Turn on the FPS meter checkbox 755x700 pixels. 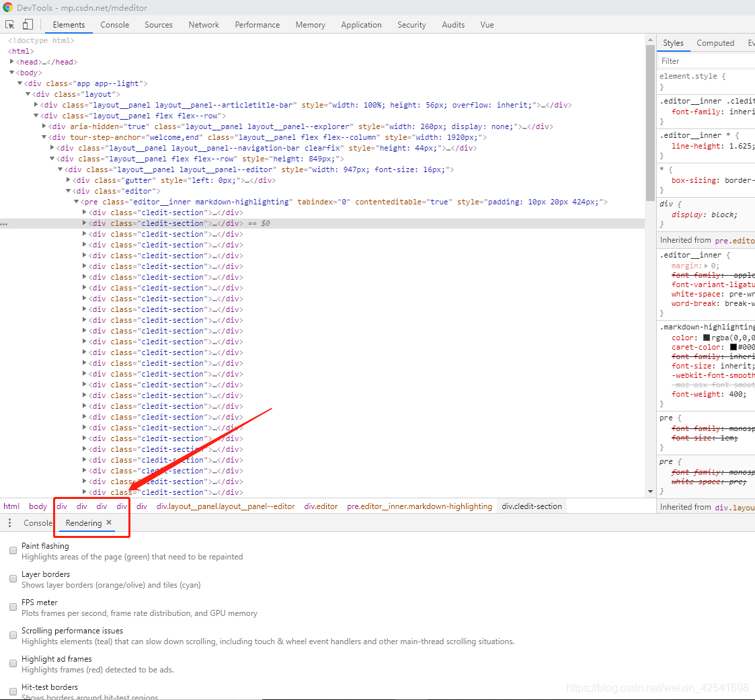point(13,607)
